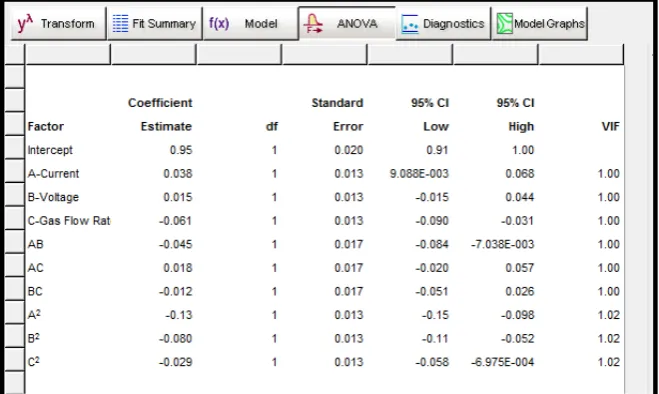Click the Diagnostics scatter plot icon
The image size is (659, 394).
[410, 24]
